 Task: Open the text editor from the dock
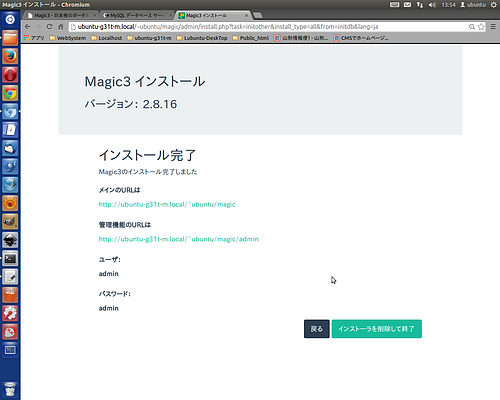click(x=10, y=277)
